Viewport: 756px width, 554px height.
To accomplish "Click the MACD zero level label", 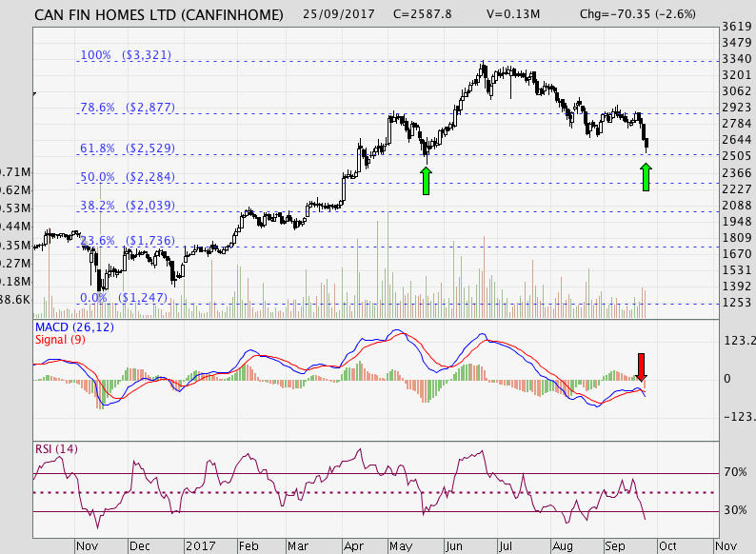I will click(x=727, y=379).
